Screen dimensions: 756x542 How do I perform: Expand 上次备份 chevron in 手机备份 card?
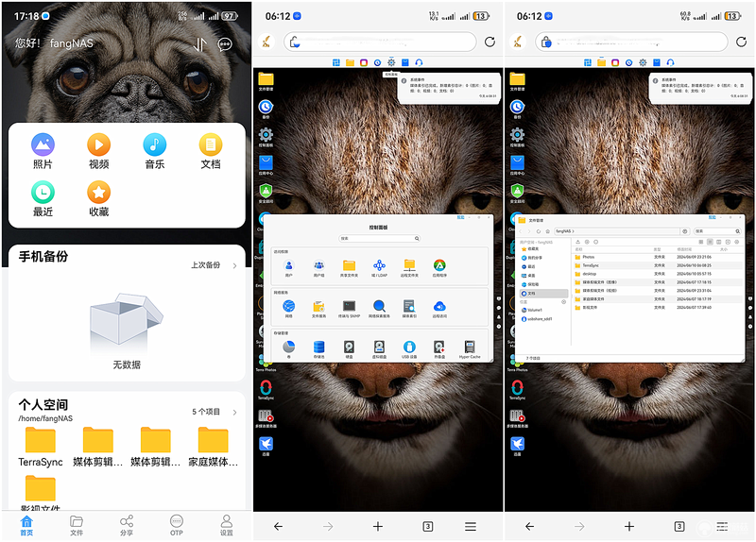(x=234, y=265)
